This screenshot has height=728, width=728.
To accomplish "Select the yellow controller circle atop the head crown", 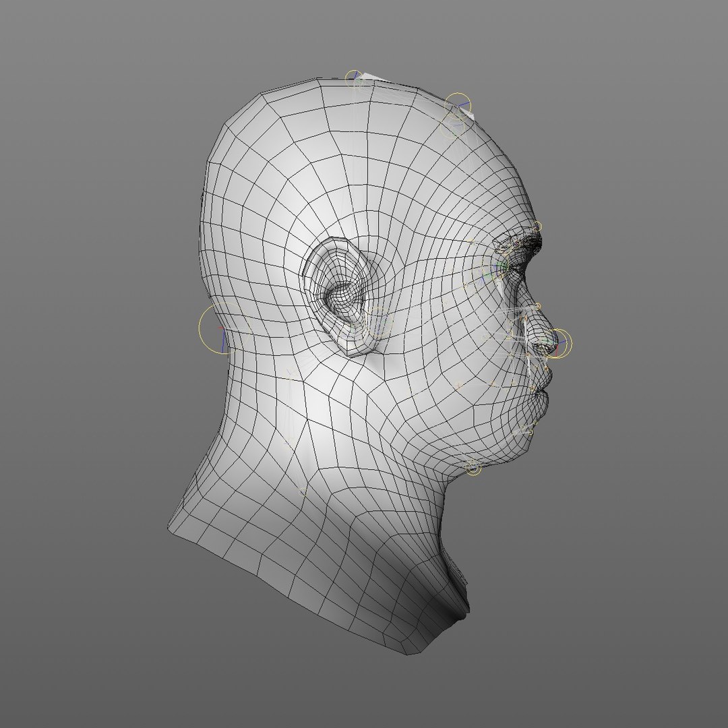I will pos(355,79).
